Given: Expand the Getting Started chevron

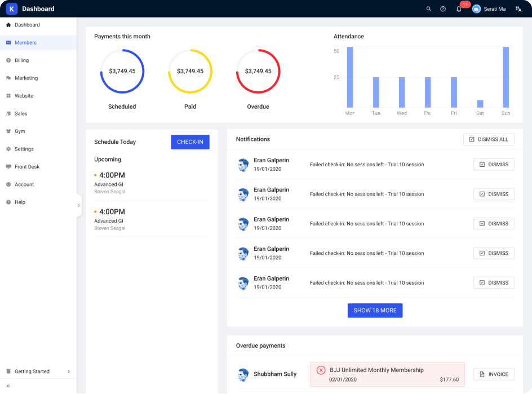Looking at the screenshot, I should click(x=69, y=371).
